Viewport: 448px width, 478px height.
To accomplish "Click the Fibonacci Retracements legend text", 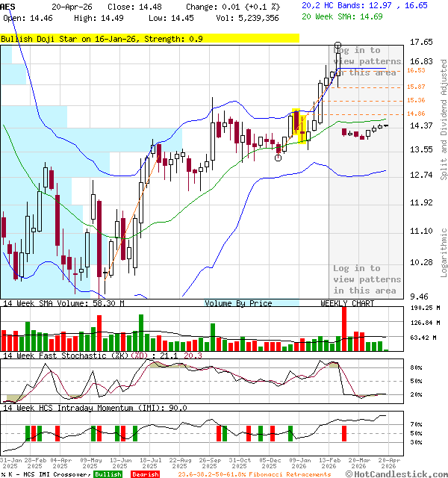I will pos(254,474).
